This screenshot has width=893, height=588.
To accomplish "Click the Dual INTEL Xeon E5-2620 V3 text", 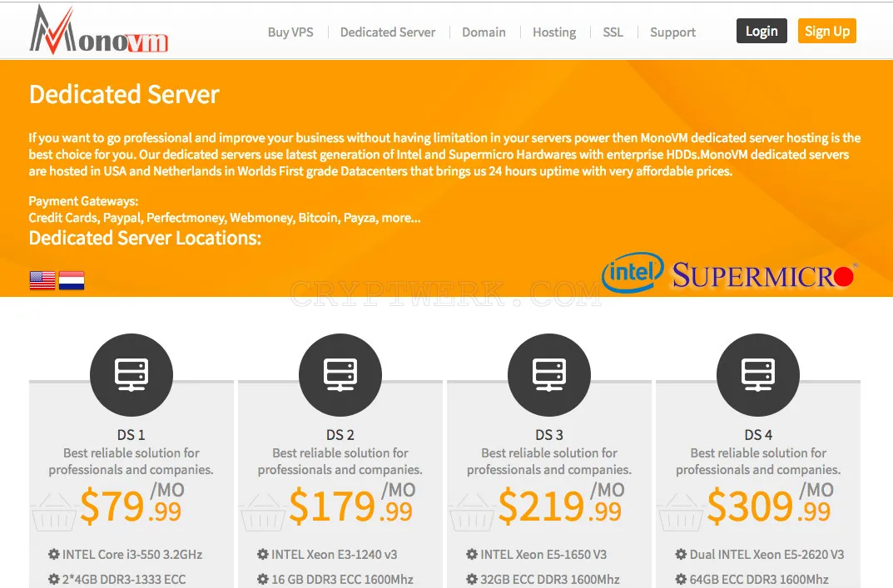I will [x=767, y=555].
